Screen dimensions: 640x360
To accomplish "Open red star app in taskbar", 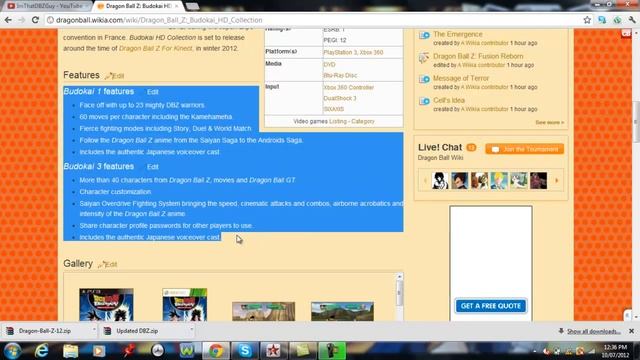I will click(x=273, y=351).
